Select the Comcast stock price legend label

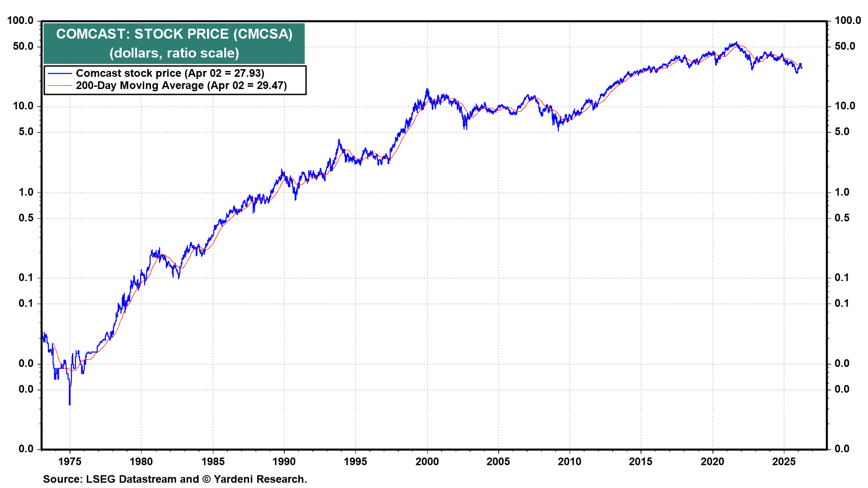point(170,73)
